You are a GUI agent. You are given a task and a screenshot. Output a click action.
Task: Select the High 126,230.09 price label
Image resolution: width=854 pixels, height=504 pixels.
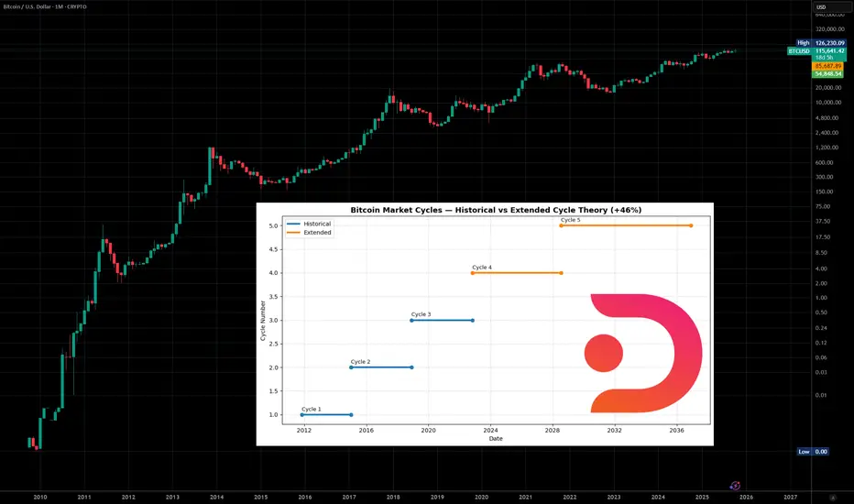tap(821, 42)
